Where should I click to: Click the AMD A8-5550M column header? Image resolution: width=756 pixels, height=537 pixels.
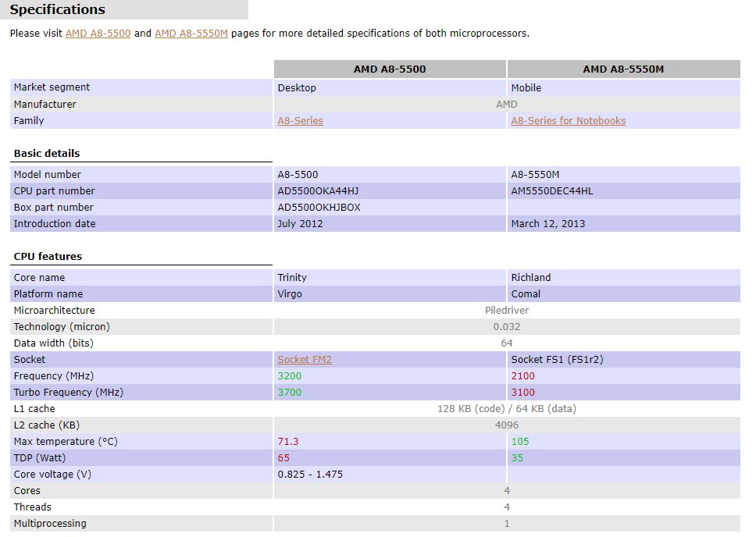pyautogui.click(x=622, y=69)
